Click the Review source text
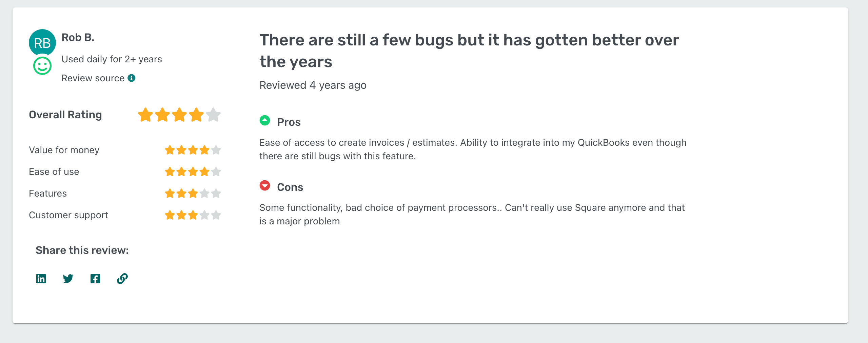Screen dimensions: 868x343 coord(93,78)
